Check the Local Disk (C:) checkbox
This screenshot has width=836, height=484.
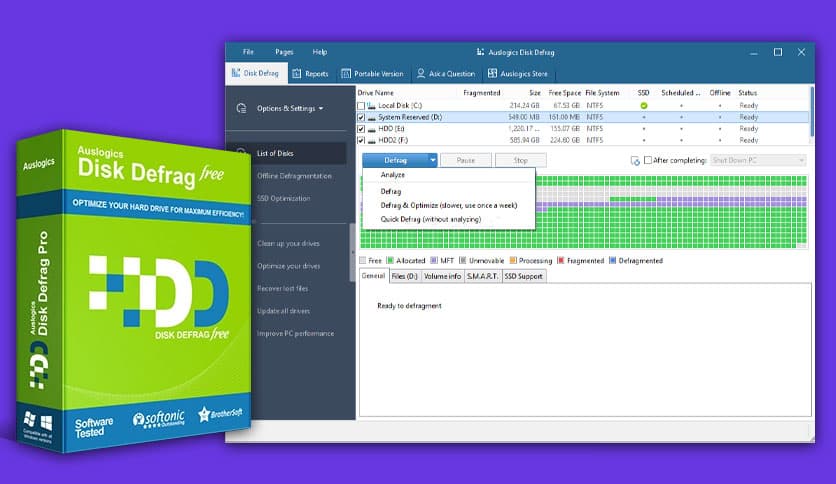click(361, 106)
